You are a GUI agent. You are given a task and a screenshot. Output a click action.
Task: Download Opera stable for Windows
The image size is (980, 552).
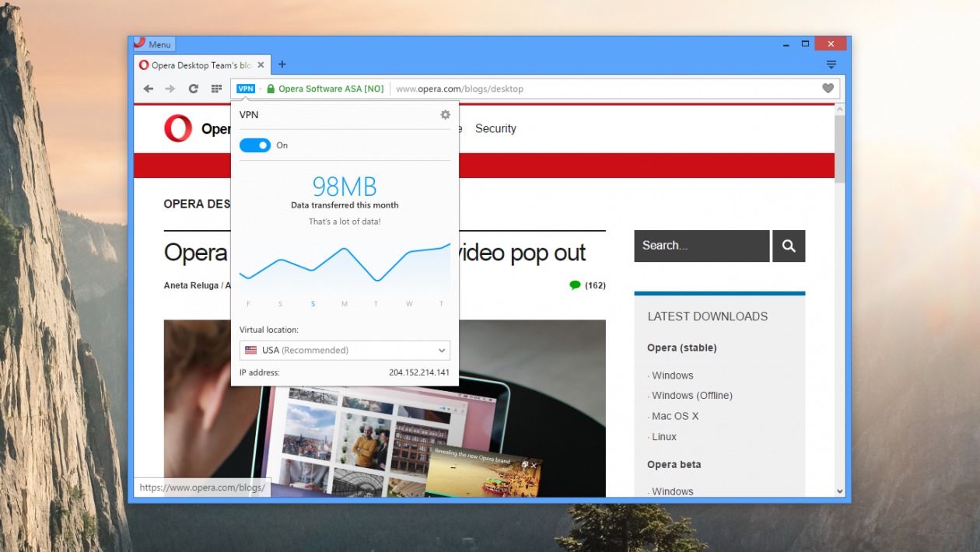coord(672,376)
